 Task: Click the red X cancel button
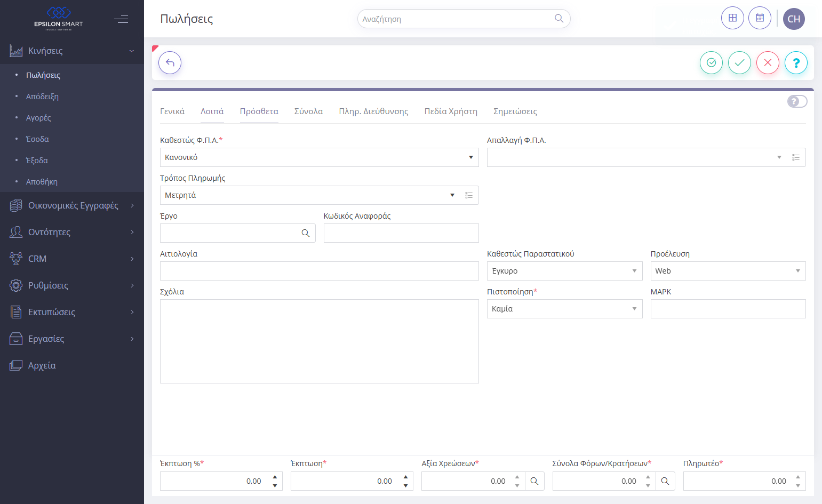768,63
